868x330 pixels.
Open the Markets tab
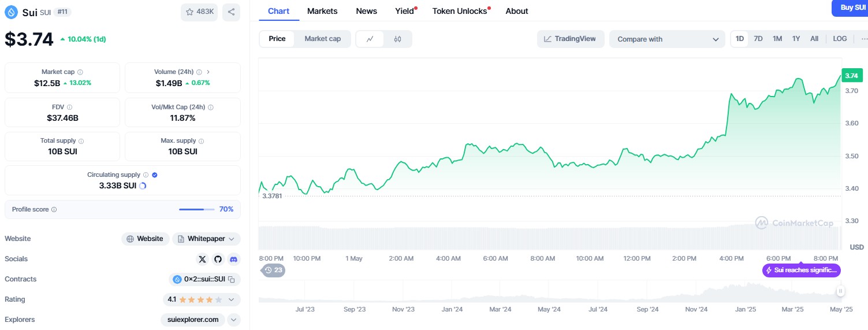(322, 11)
